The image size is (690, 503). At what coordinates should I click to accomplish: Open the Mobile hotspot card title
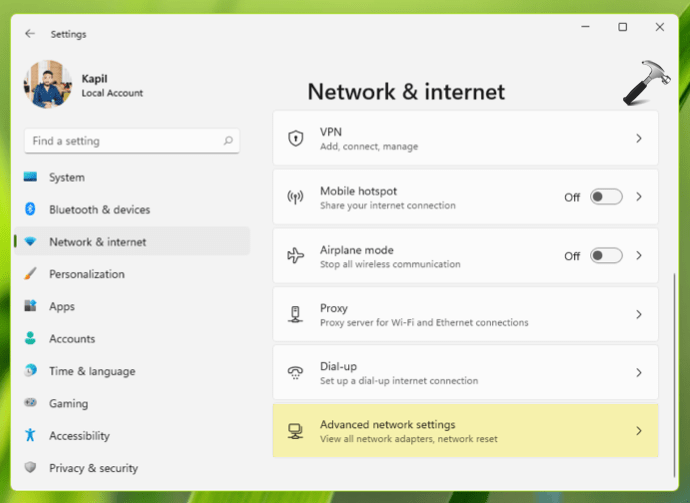tap(358, 191)
